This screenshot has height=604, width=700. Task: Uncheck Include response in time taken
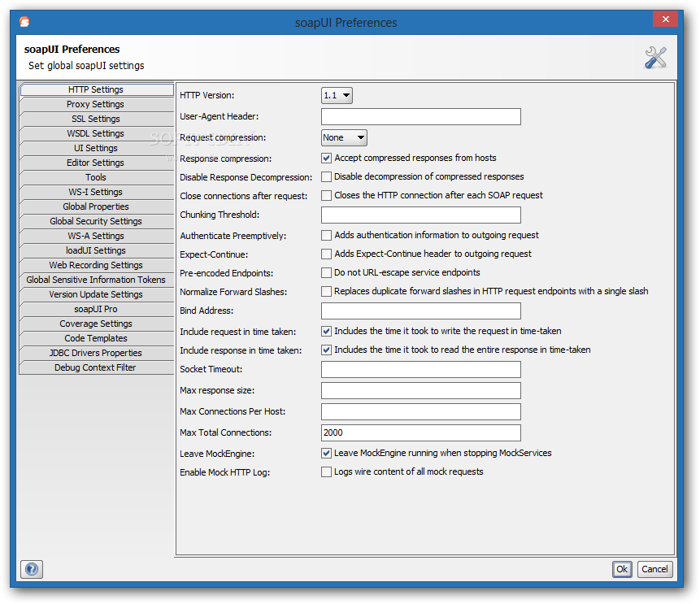(326, 350)
